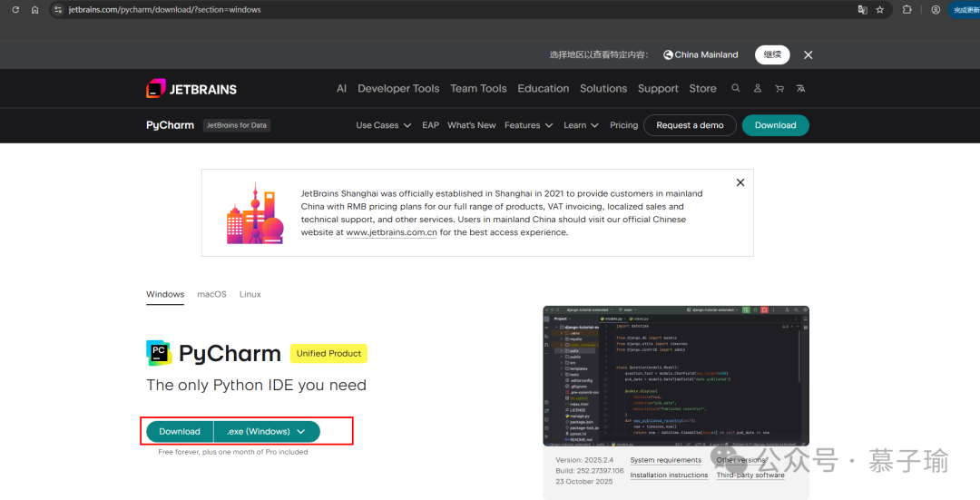Viewport: 980px width, 500px height.
Task: Open the System requirements link
Action: click(x=666, y=460)
